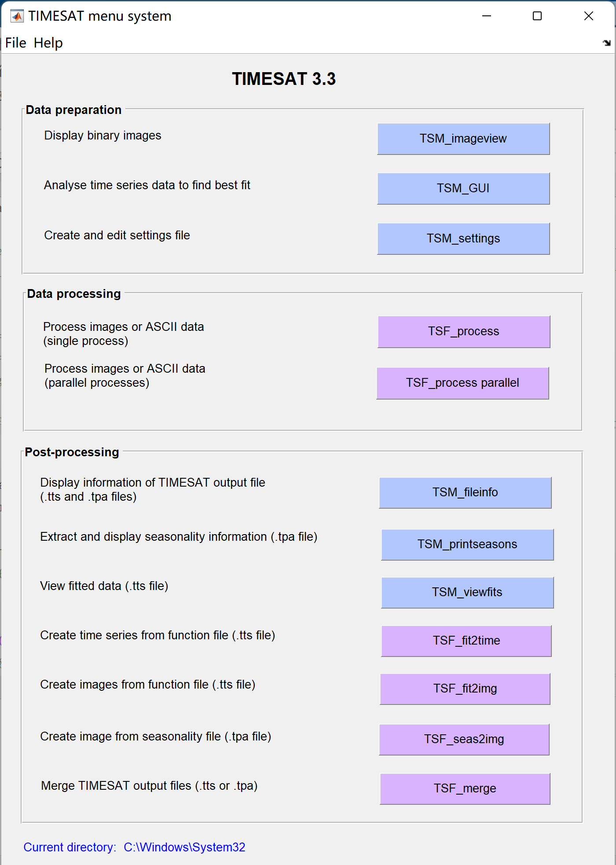This screenshot has width=616, height=865.
Task: Open the Help menu
Action: coord(48,43)
